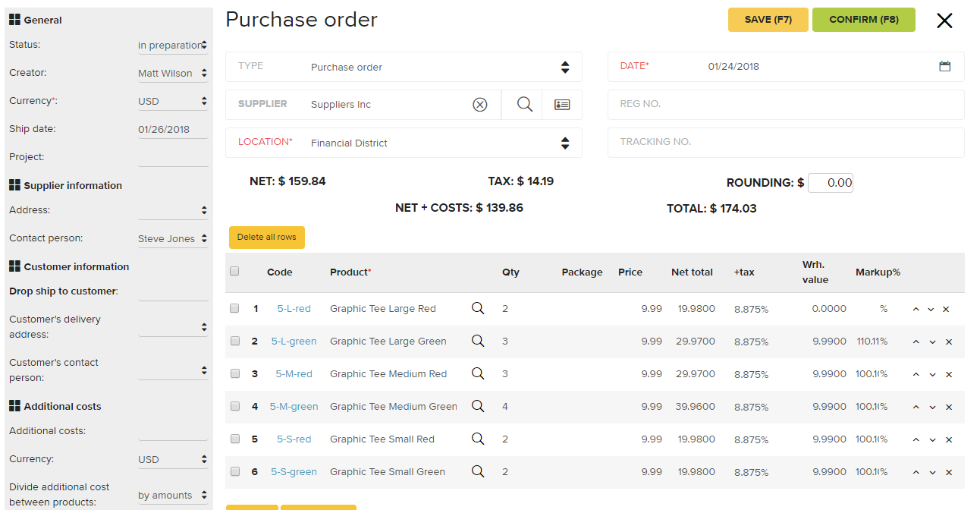
Task: Check the row 6 5-S-green checkbox
Action: 234,471
